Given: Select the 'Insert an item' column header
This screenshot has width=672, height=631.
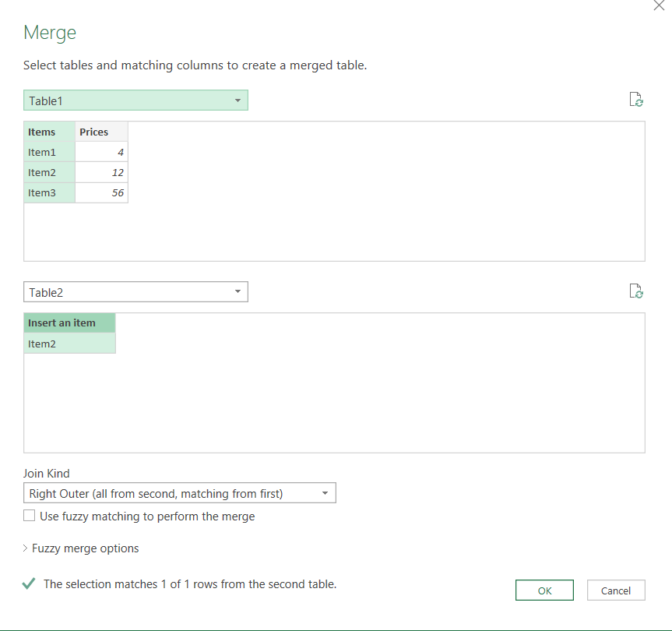Looking at the screenshot, I should [69, 323].
